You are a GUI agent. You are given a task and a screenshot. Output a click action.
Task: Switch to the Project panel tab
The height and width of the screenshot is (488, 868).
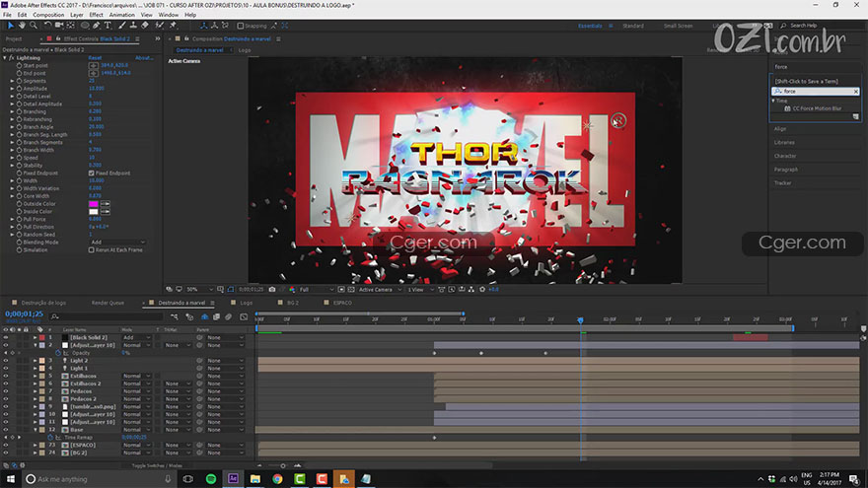[x=14, y=39]
